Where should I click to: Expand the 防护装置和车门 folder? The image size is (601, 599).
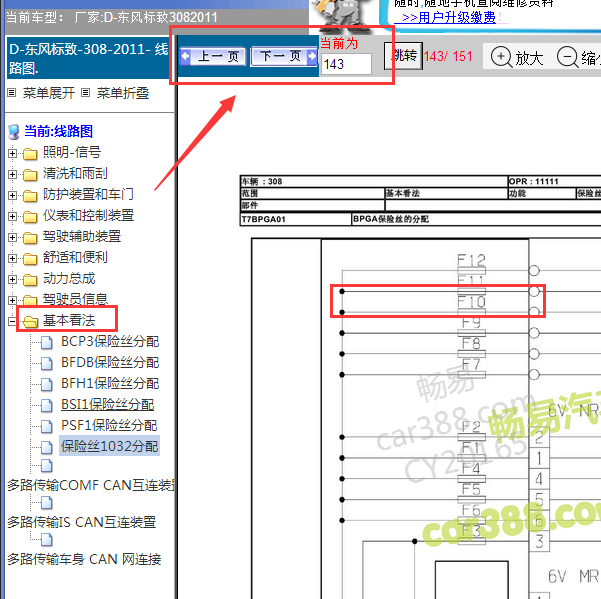[12, 195]
